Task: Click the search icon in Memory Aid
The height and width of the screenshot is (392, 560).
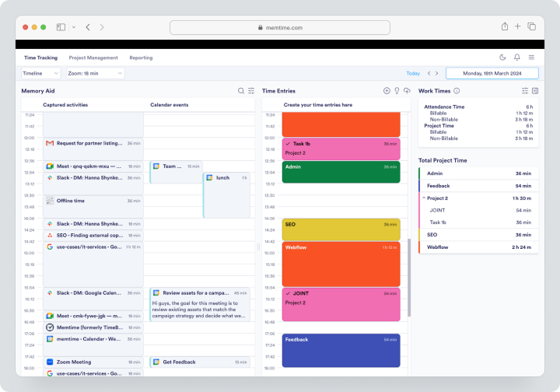Action: (x=241, y=91)
